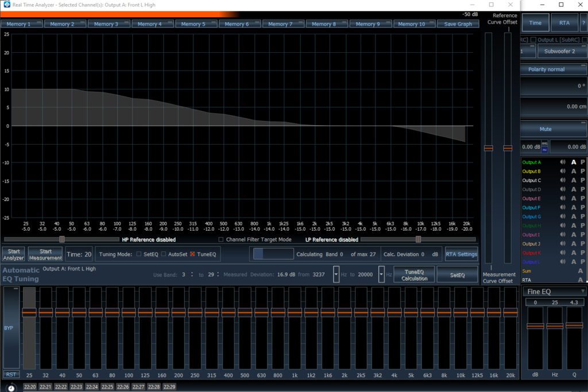Screen dimensions: 588x392
Task: Select the P icon for Output F
Action: pyautogui.click(x=582, y=207)
